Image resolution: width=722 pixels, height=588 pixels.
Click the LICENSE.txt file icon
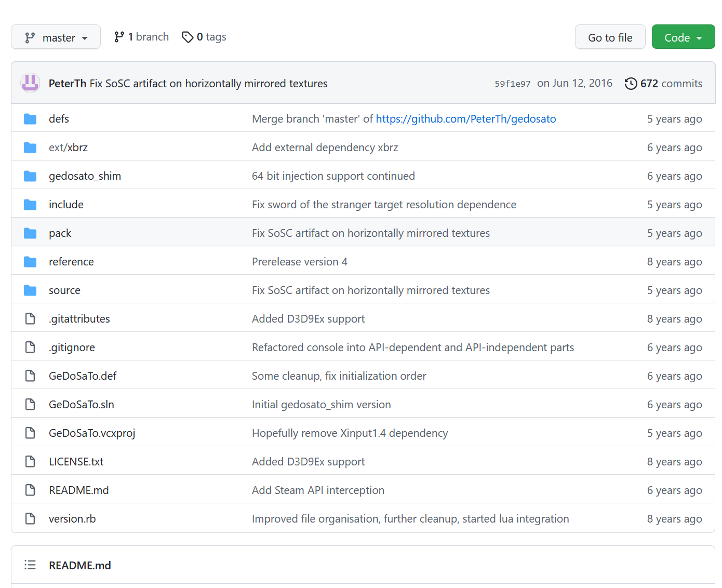tap(30, 462)
